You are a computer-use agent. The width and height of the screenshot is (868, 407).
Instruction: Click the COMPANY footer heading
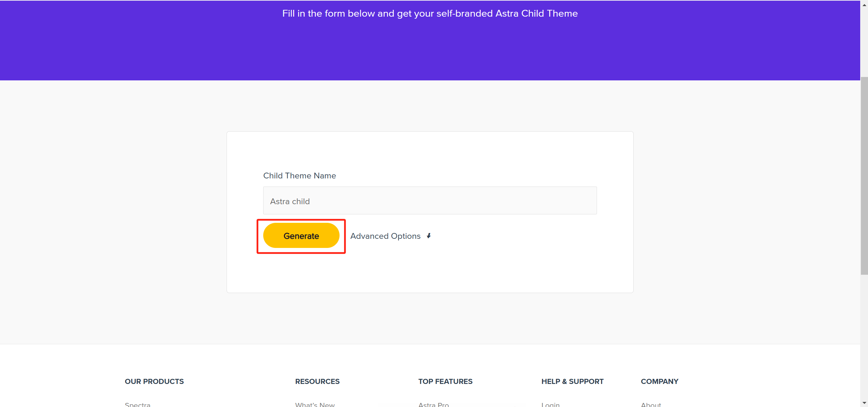(659, 381)
